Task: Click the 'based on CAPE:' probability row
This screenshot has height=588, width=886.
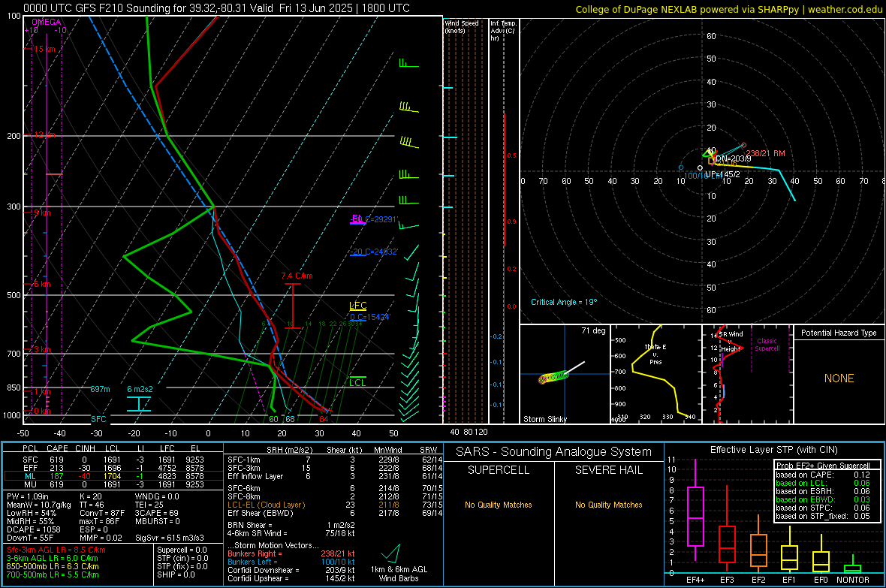Action: tap(823, 475)
